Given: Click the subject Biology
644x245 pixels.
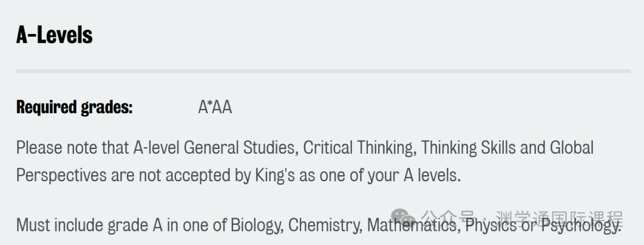Looking at the screenshot, I should pyautogui.click(x=257, y=225).
